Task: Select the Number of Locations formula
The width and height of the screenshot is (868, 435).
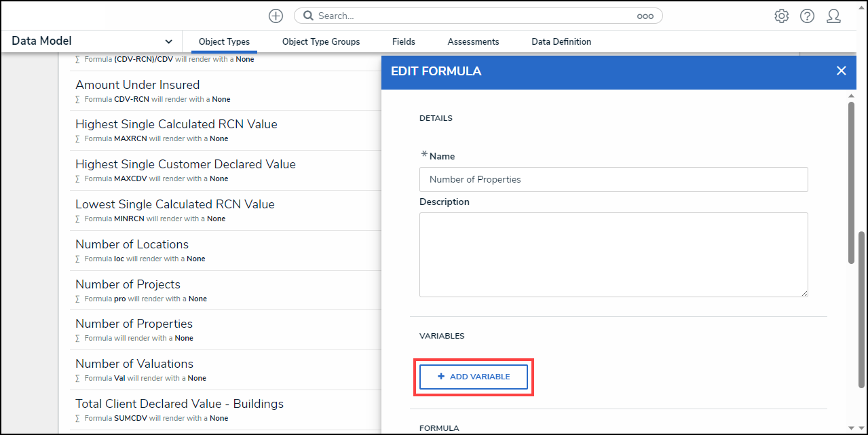Action: click(x=132, y=244)
